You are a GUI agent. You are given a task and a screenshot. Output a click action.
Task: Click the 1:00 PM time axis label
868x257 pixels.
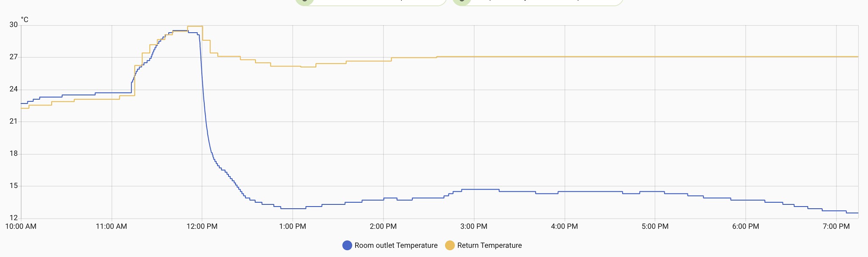292,226
